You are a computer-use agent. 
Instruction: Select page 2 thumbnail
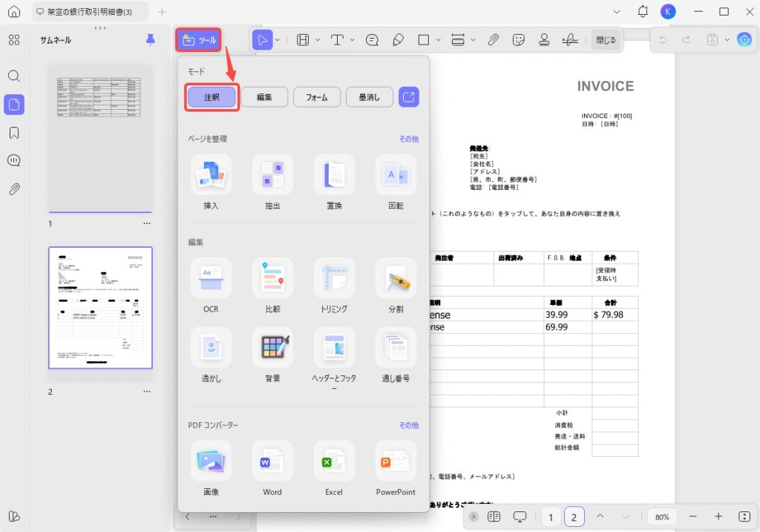[x=100, y=308]
